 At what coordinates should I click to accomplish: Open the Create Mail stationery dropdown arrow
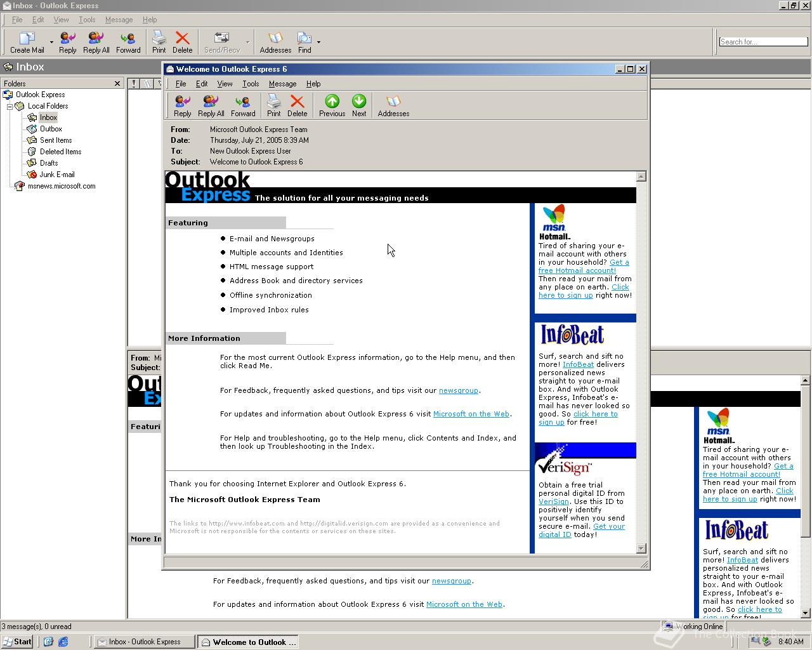[51, 43]
